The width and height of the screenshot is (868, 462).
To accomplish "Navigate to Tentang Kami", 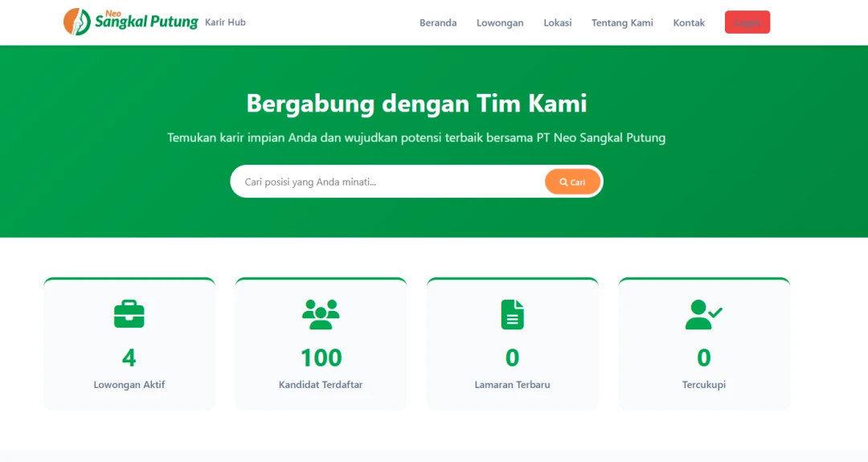I will [622, 22].
